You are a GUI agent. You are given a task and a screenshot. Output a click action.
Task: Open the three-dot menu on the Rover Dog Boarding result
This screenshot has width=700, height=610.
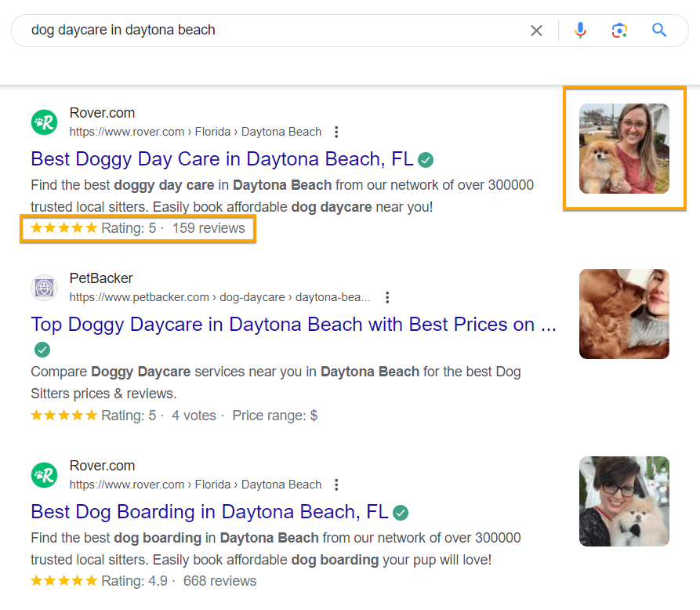pos(336,485)
